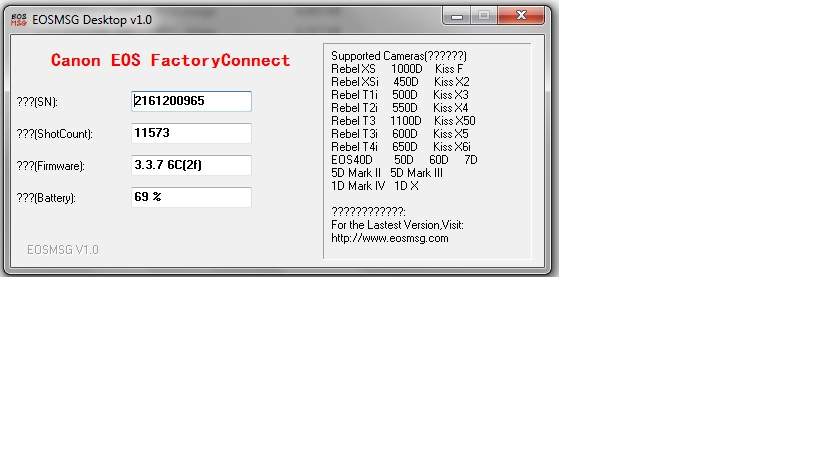The image size is (819, 460).
Task: Click the disabled maximize button
Action: (x=484, y=15)
